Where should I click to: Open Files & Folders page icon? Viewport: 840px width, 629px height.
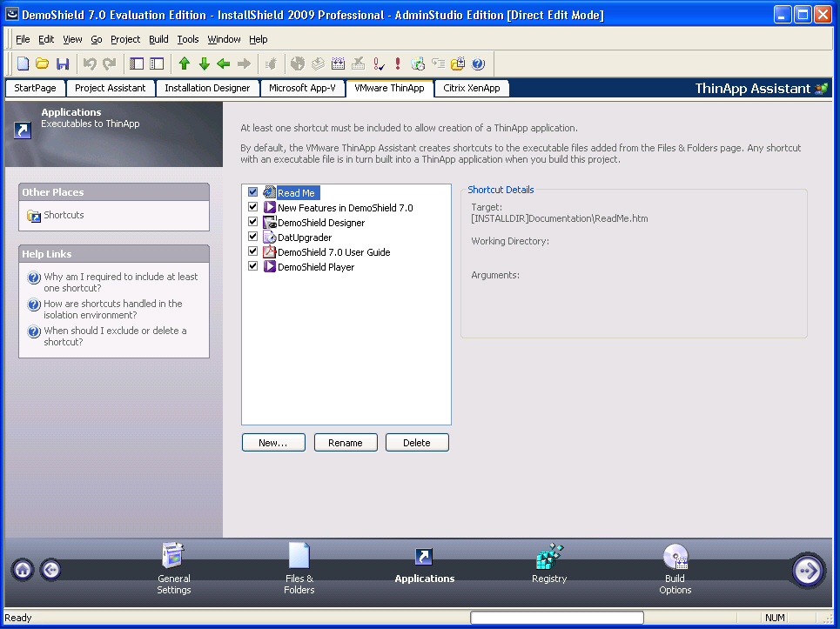(299, 557)
